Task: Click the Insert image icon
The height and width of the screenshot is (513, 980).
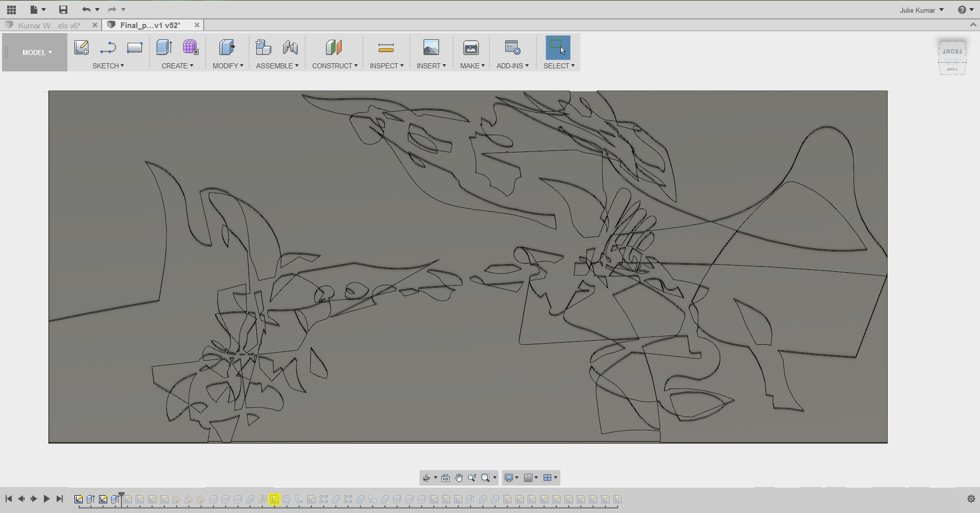Action: (431, 47)
